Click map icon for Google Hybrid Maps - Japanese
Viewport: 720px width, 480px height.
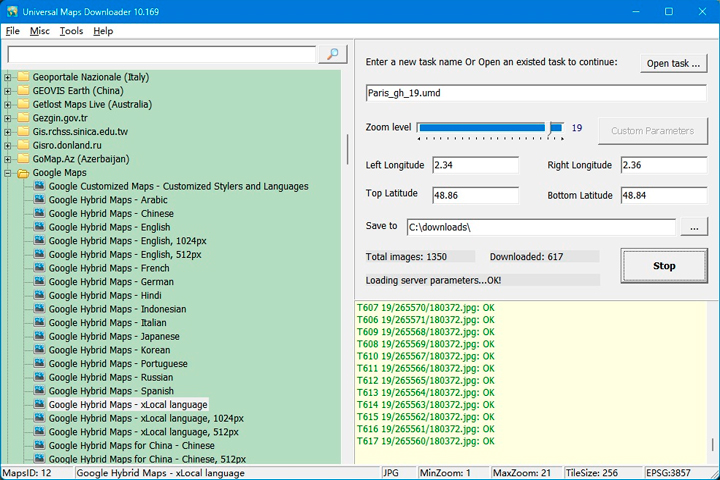pos(39,336)
